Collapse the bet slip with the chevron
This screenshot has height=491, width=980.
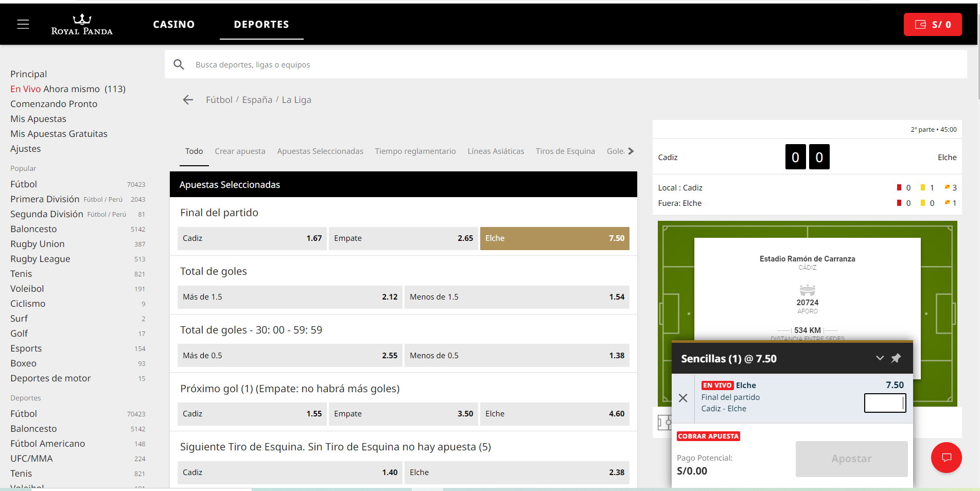pyautogui.click(x=880, y=358)
